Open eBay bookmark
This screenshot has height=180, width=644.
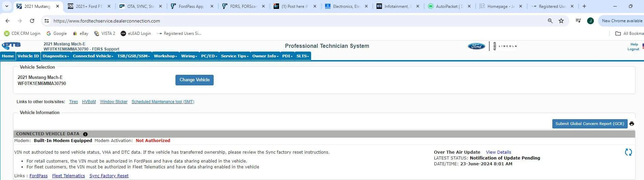[x=80, y=33]
